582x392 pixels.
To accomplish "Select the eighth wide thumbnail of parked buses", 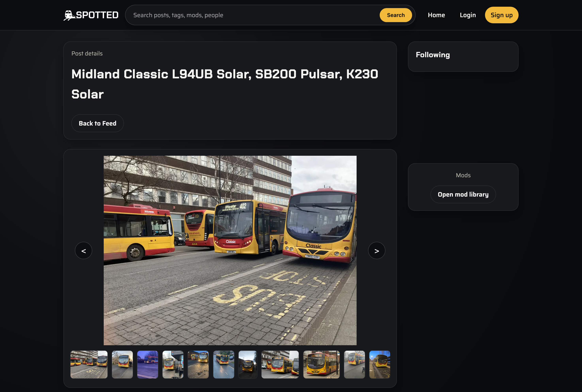I will pos(280,364).
